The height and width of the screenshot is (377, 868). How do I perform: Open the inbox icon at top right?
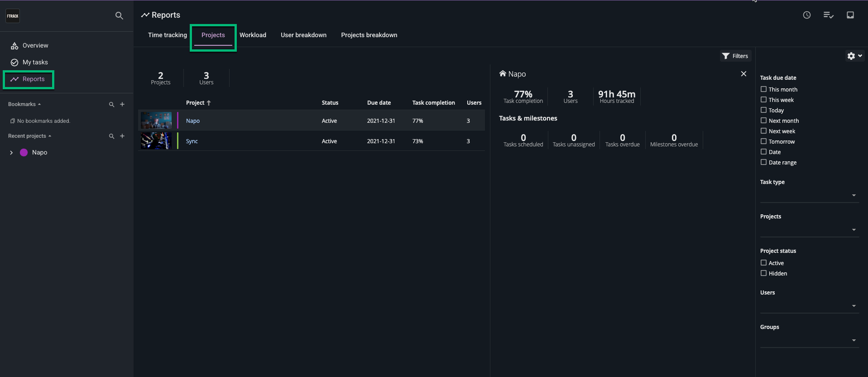pos(850,15)
